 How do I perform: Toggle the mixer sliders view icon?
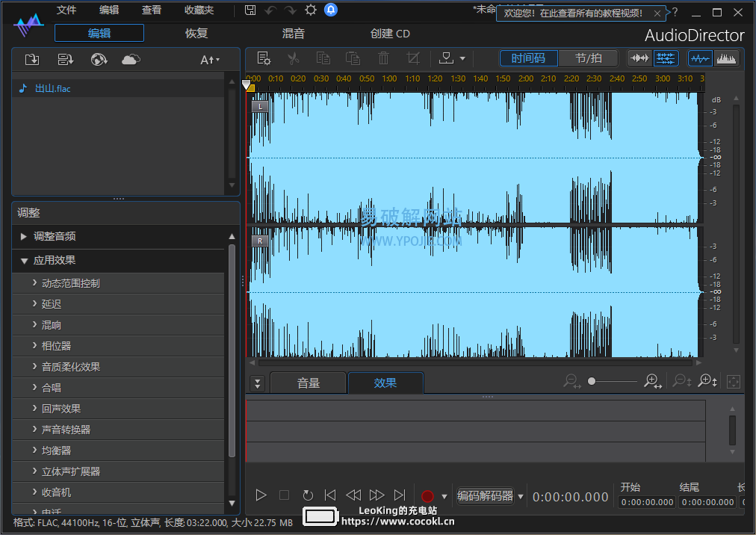pyautogui.click(x=666, y=59)
